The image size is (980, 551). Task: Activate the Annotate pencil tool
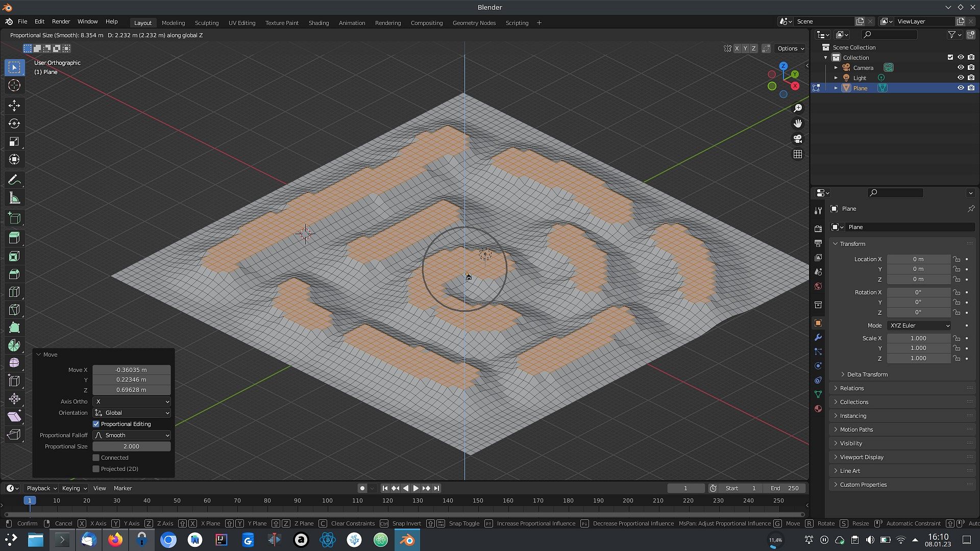[14, 180]
